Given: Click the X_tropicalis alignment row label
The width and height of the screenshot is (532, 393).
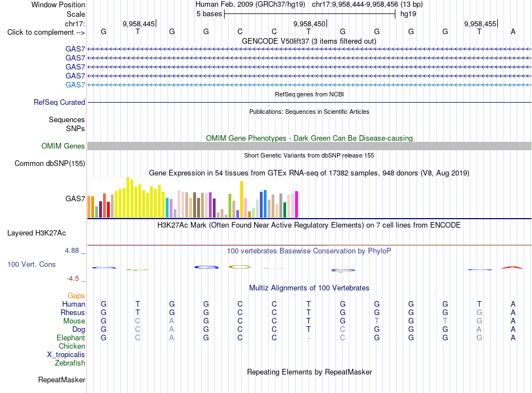Looking at the screenshot, I should pos(66,355).
